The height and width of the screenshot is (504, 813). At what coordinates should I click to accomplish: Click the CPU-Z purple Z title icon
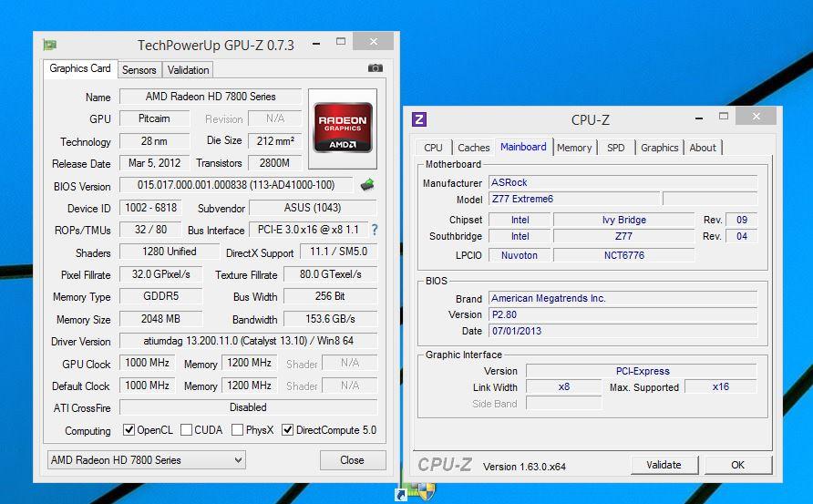(419, 119)
